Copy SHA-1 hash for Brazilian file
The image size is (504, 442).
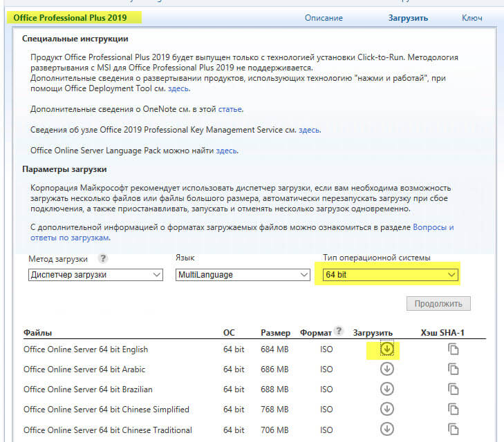point(454,390)
